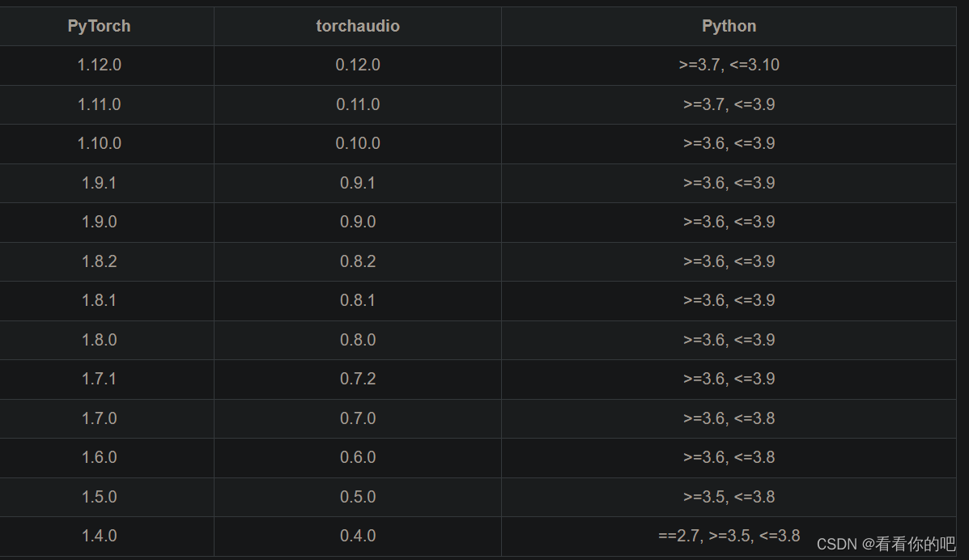Viewport: 969px width, 560px height.
Task: Select the PyTorch 1.12.0 cell
Action: pyautogui.click(x=99, y=65)
